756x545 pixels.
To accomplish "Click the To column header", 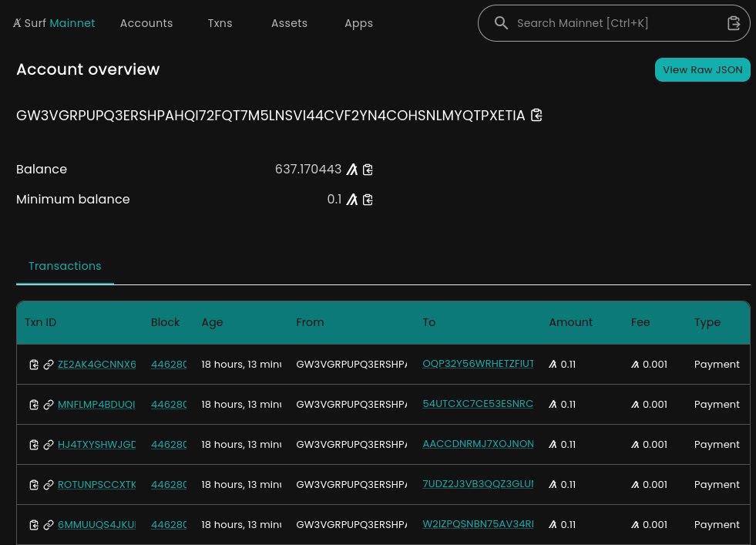I will coord(429,322).
